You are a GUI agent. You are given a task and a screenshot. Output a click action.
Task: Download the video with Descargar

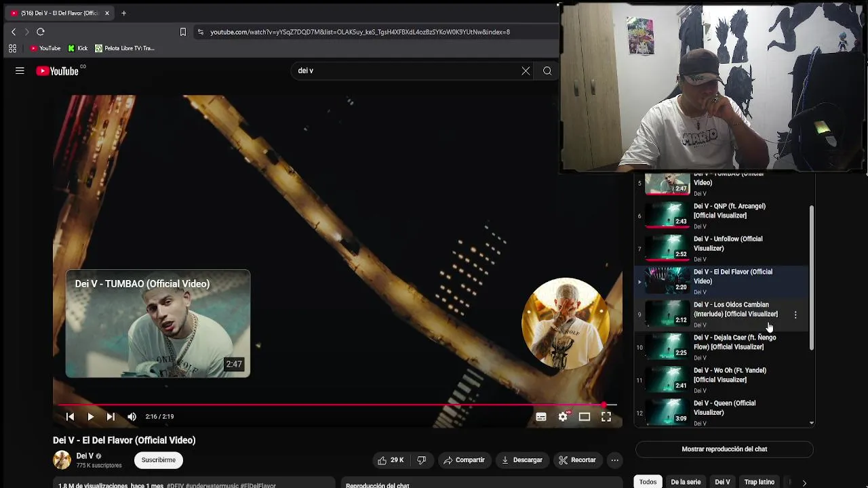(x=521, y=460)
